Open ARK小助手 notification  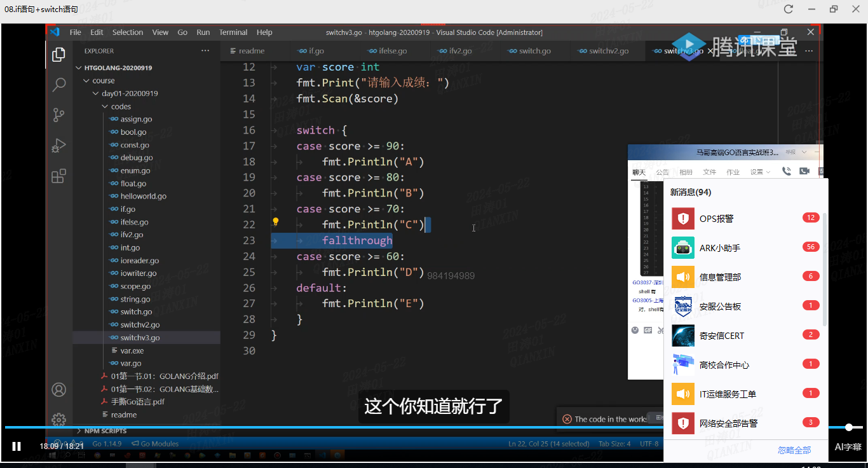click(745, 248)
